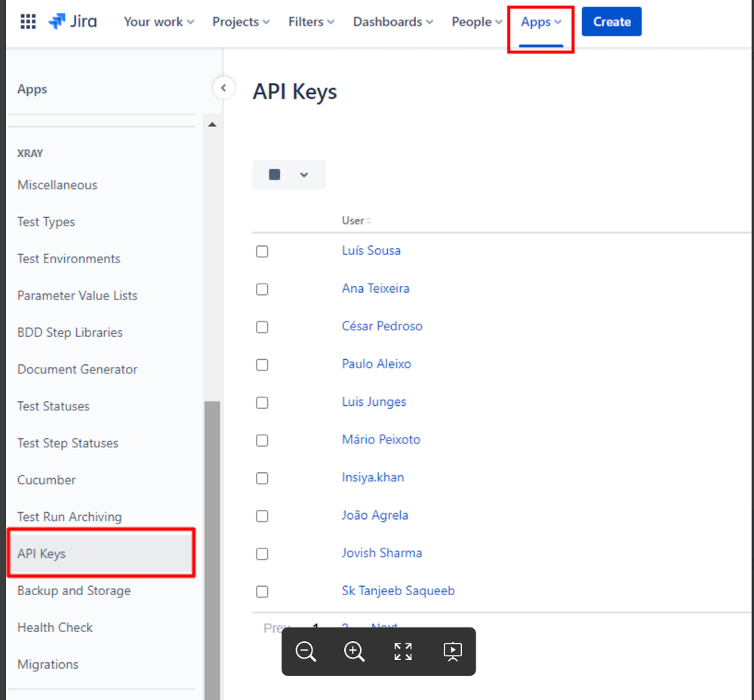The image size is (754, 700).
Task: Tick the checkbox for Luís Sousa
Action: click(262, 251)
